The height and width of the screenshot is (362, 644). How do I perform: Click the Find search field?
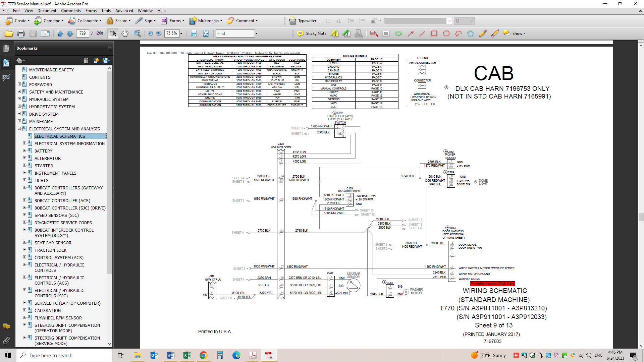pyautogui.click(x=235, y=34)
